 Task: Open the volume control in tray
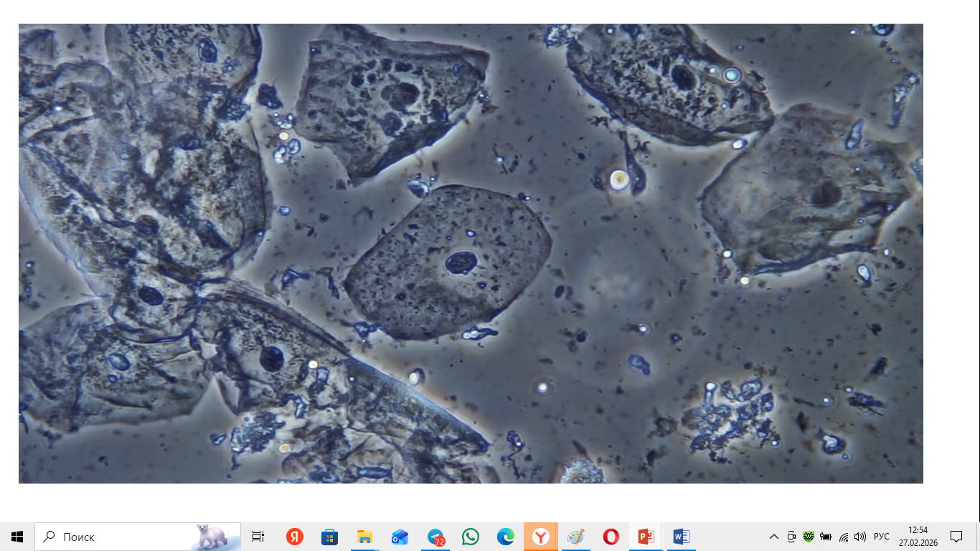[x=860, y=537]
